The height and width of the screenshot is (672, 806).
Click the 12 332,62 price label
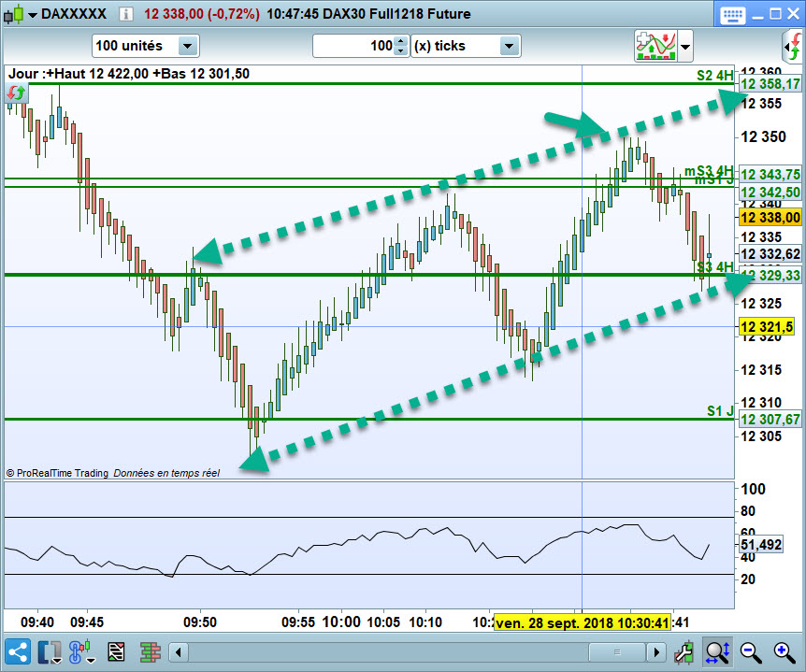pyautogui.click(x=770, y=254)
